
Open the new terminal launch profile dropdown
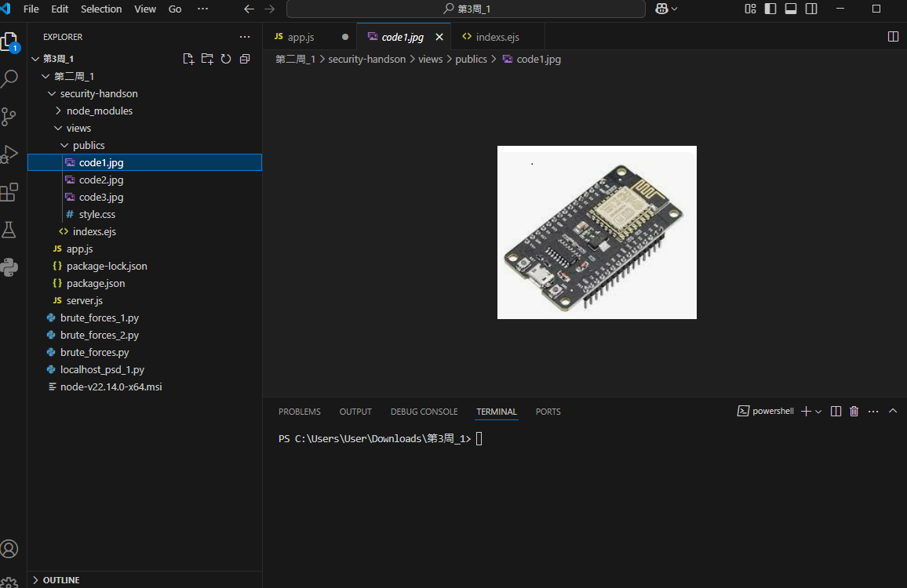click(x=818, y=412)
